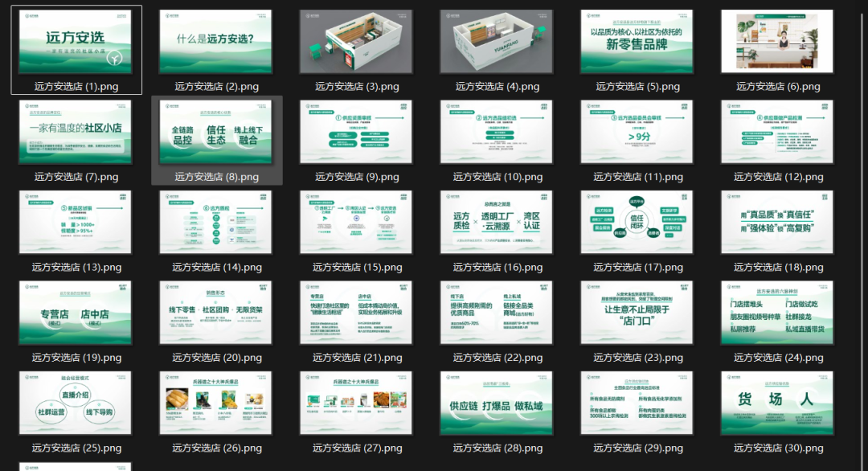The width and height of the screenshot is (868, 471).
Task: Select the 供应链 打爆品 thumbnail (28).png
Action: [497, 403]
